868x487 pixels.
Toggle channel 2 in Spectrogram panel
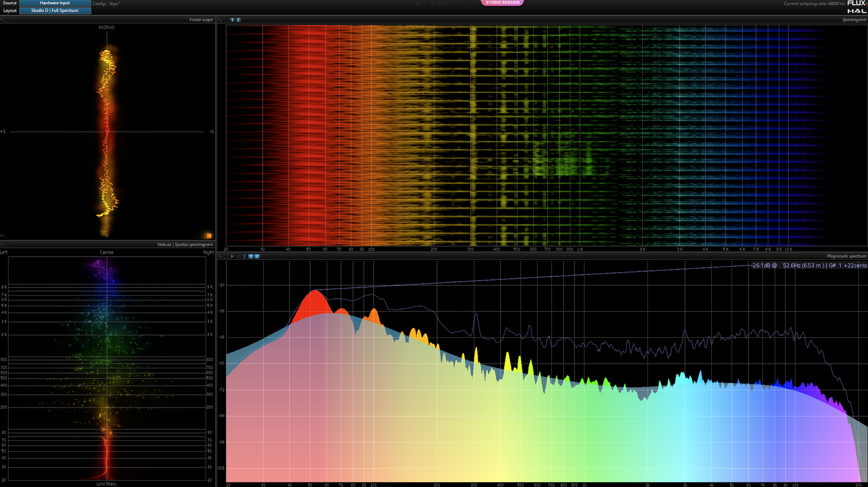click(x=238, y=20)
